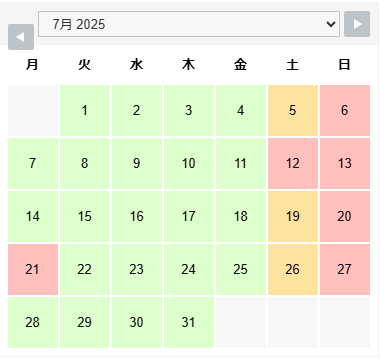This screenshot has width=380, height=360.
Task: Advance to next month arrow
Action: [357, 24]
